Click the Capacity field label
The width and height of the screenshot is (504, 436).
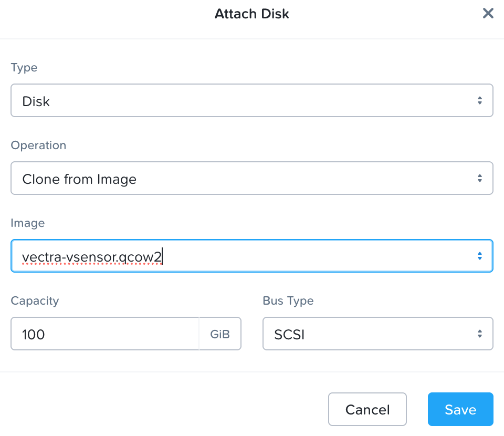pos(35,301)
